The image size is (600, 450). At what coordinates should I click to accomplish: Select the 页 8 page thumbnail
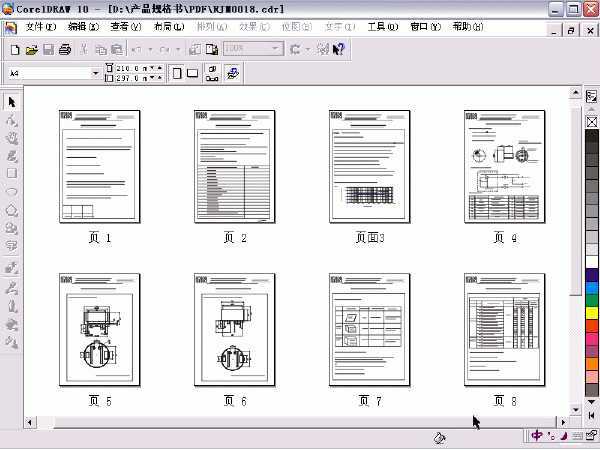[x=505, y=329]
